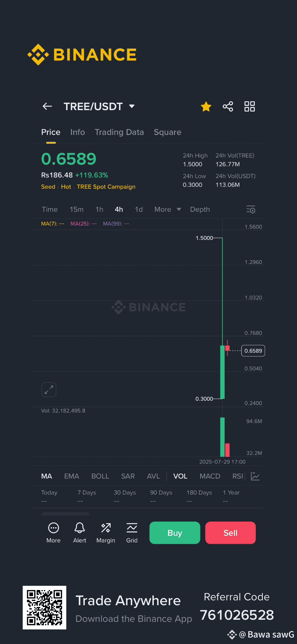This screenshot has height=644, width=297.
Task: Toggle the SAR indicator
Action: pos(128,476)
